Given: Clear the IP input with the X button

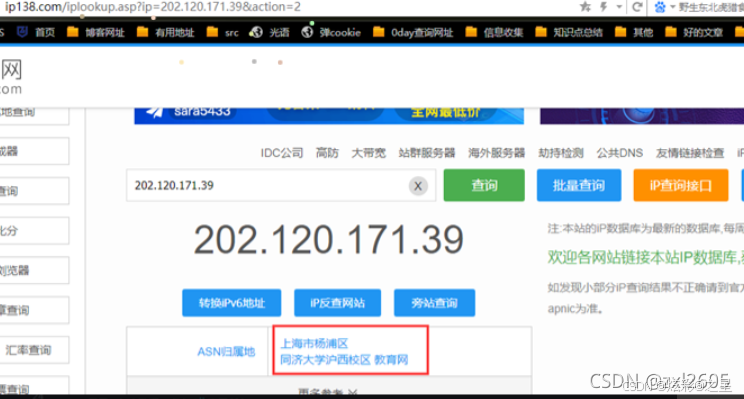Looking at the screenshot, I should coord(418,186).
